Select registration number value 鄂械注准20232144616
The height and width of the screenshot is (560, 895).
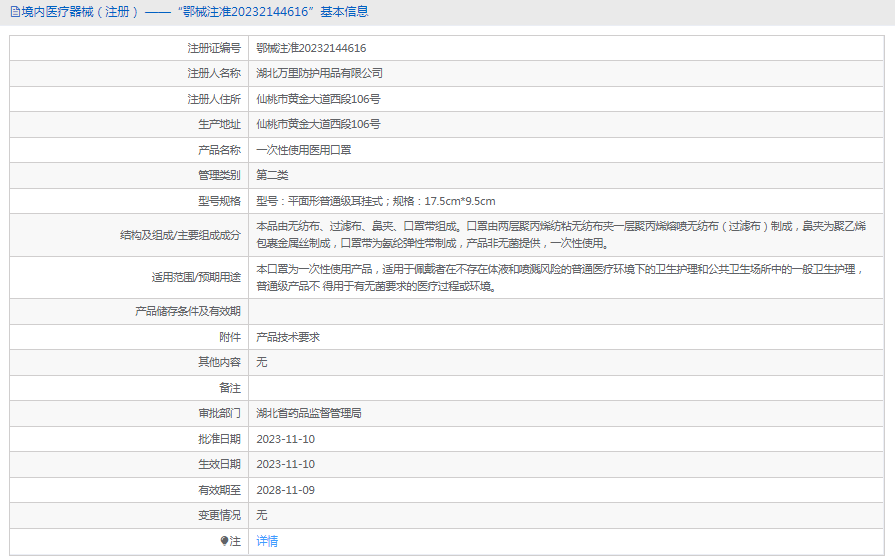[x=311, y=49]
